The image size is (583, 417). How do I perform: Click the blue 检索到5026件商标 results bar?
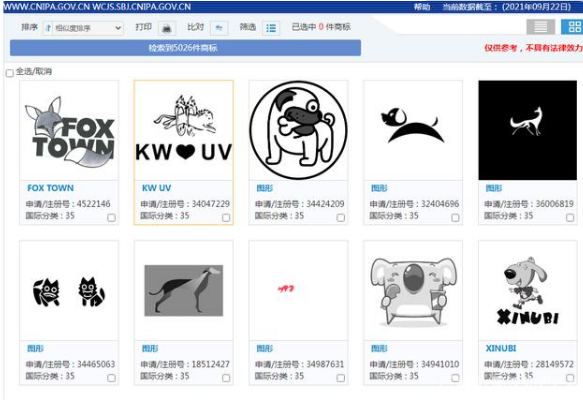(x=185, y=48)
